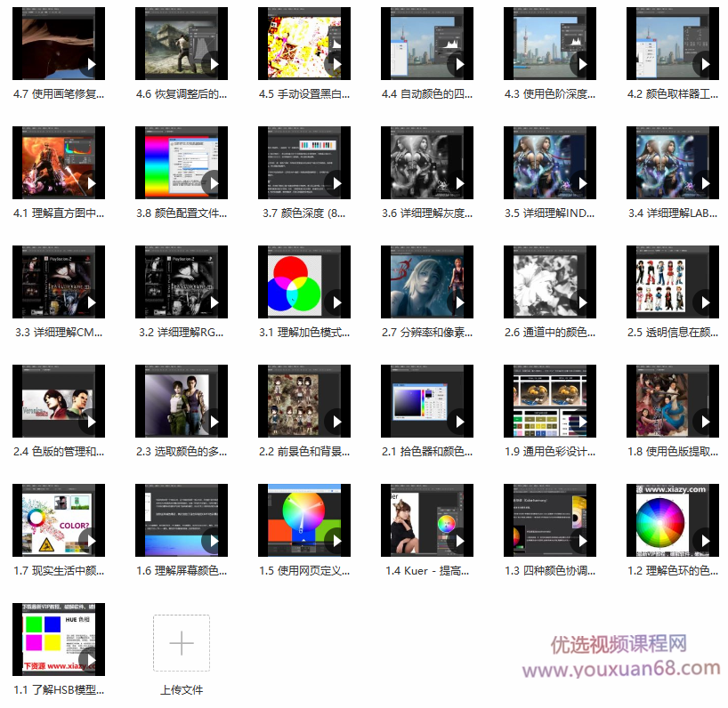Start 2.1 拾色器和颜色 with its play icon
Screen dimensions: 728x708
coord(459,422)
